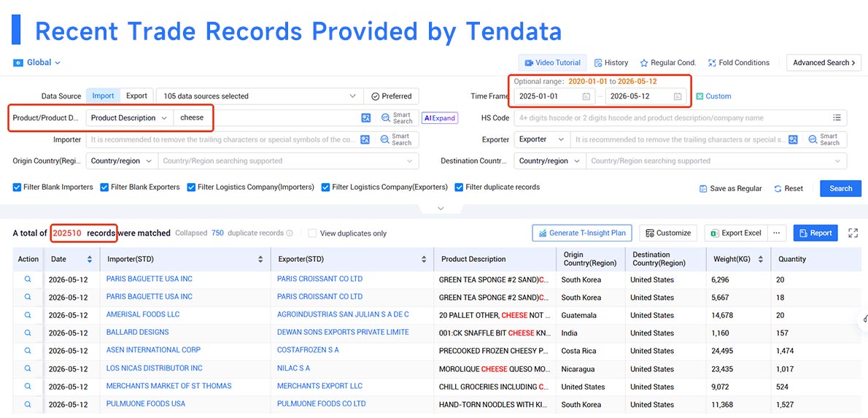868x418 pixels.
Task: Click the Custom time frame link
Action: [713, 96]
